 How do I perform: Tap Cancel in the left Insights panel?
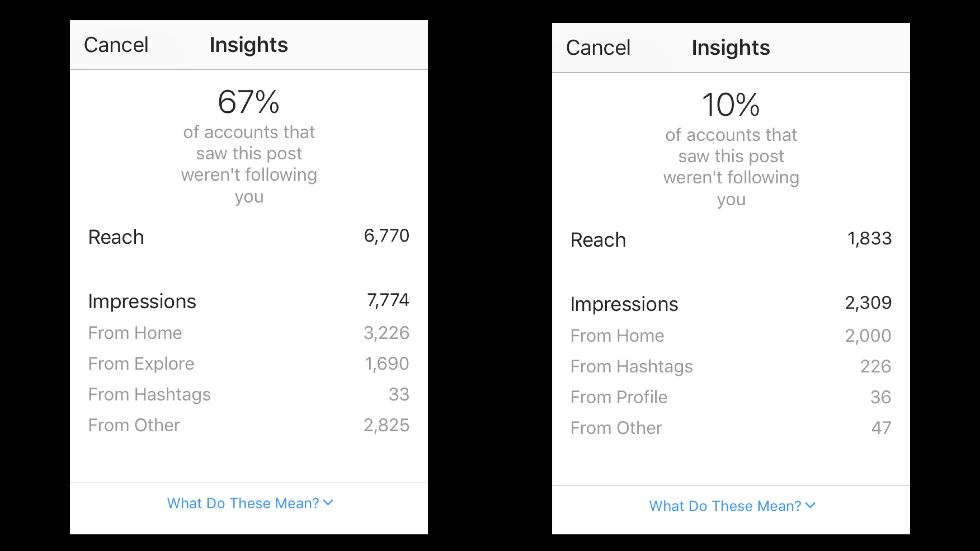[x=116, y=45]
